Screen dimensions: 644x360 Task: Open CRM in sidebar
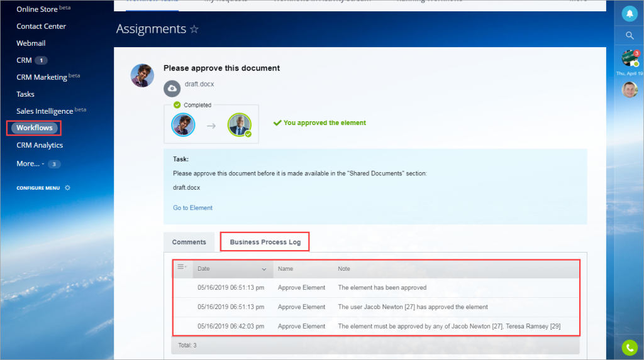tap(25, 60)
